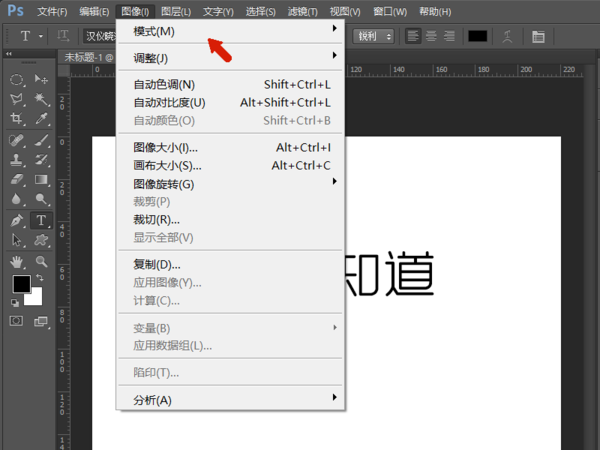Select the Magic Wand tool
The width and height of the screenshot is (600, 450).
point(41,99)
